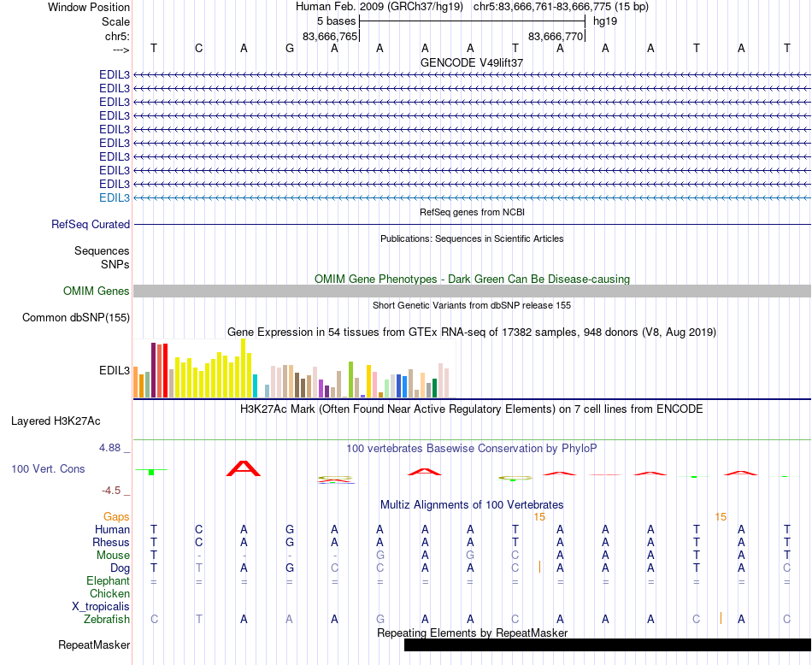Click the orange Gaps label
812x665 pixels.
[116, 517]
